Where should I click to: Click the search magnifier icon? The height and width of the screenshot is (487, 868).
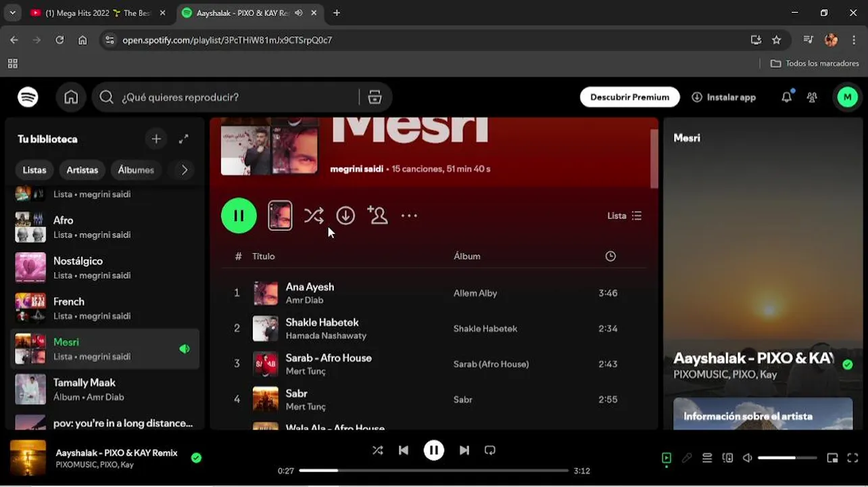(106, 97)
